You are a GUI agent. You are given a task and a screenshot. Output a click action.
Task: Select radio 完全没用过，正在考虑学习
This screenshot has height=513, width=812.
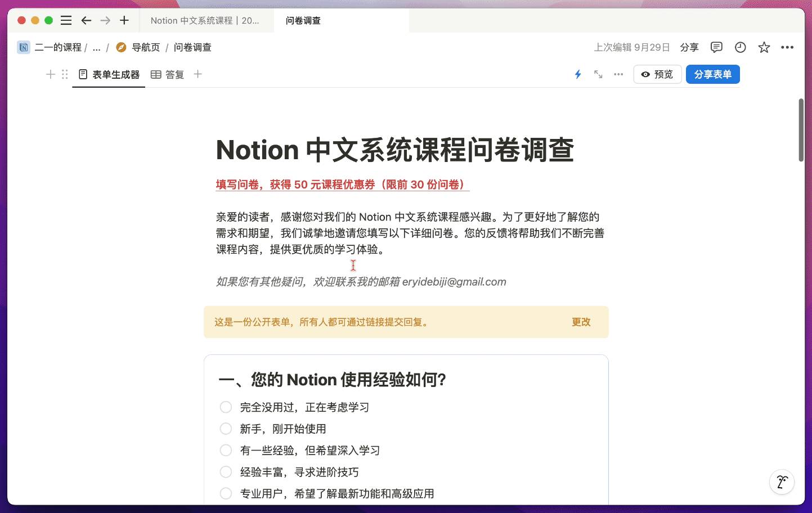(226, 407)
